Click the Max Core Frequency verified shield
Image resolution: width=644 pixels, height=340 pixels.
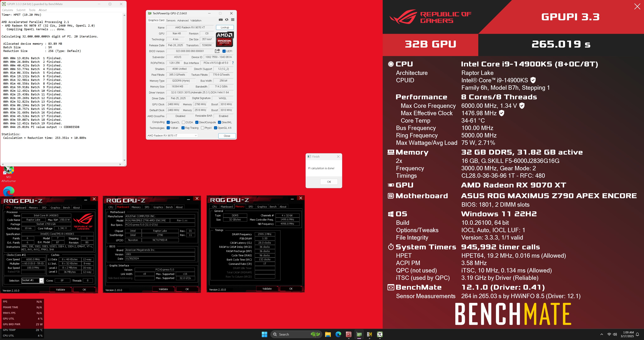point(522,106)
